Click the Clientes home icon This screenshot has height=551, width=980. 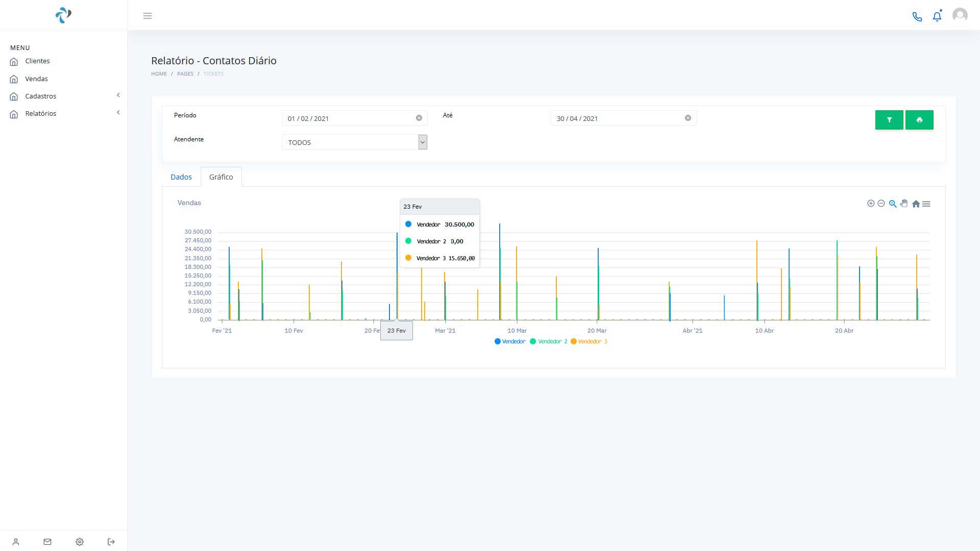14,61
